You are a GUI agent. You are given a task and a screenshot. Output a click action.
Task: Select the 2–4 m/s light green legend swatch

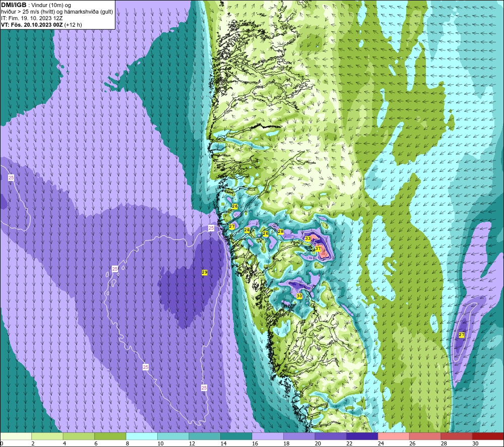pos(47,436)
